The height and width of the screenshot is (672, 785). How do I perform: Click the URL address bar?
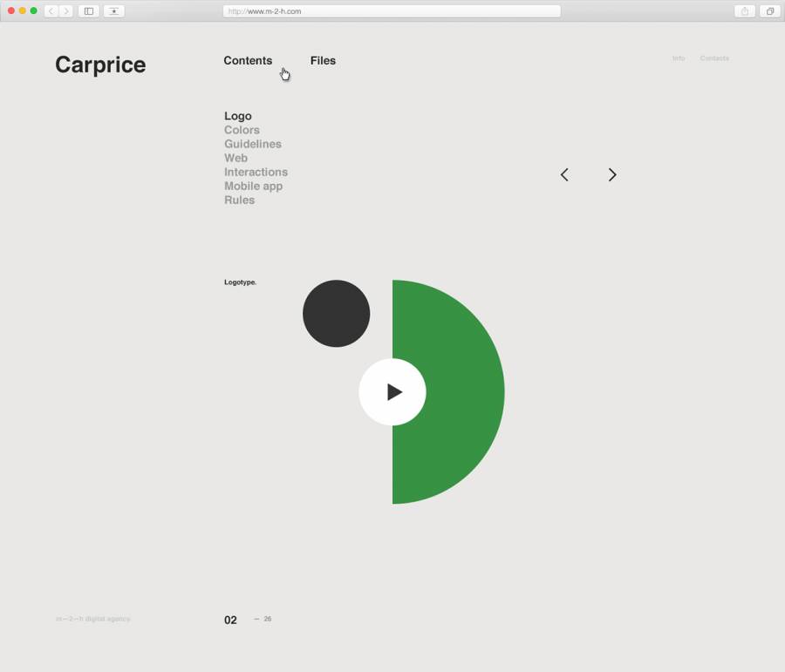391,11
